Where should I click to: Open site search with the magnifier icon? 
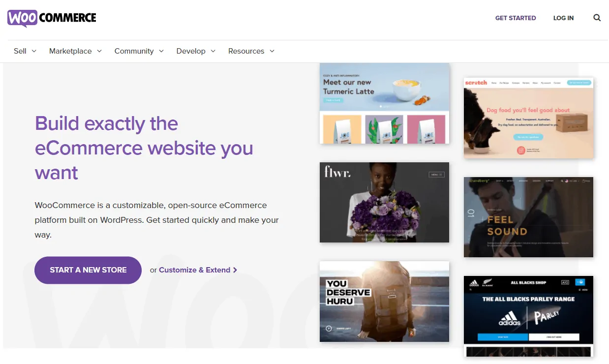click(x=597, y=18)
